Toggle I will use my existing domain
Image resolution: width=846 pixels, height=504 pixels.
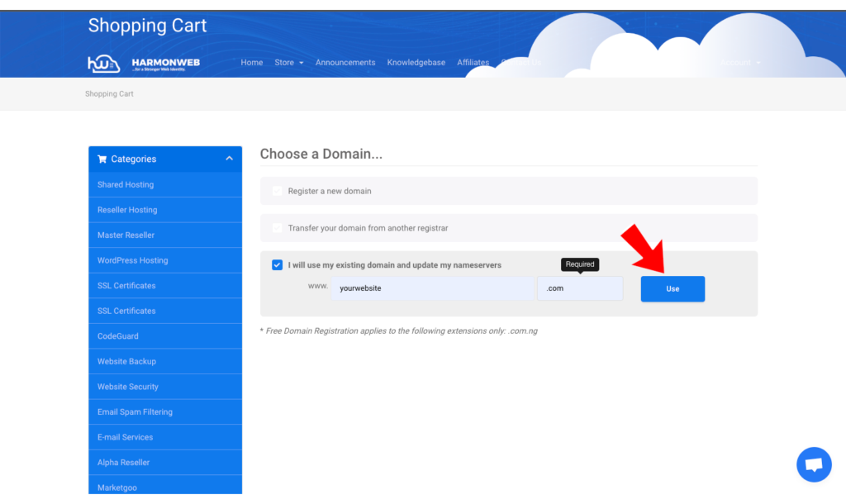click(278, 265)
